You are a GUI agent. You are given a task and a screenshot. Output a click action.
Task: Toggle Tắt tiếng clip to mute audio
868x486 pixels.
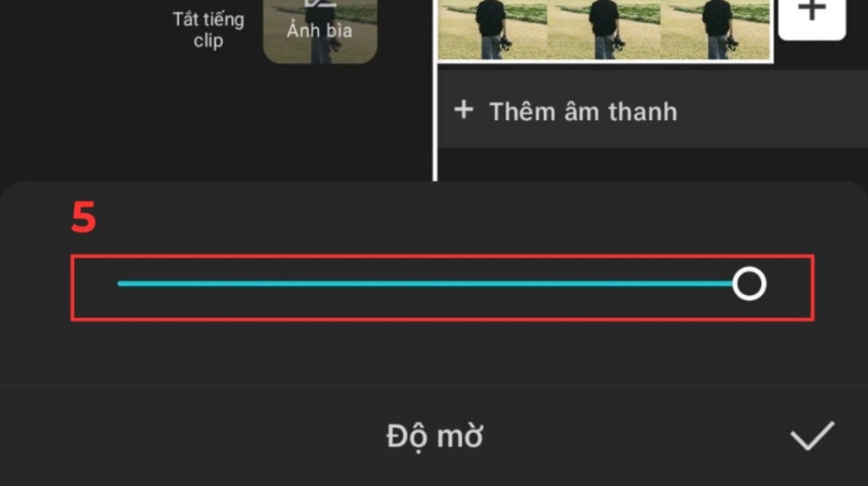click(208, 29)
